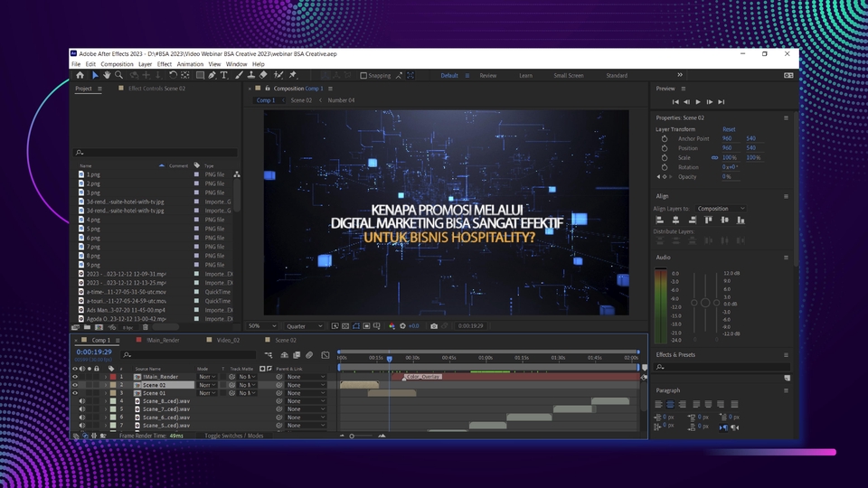Open the Window menu
Viewport: 868px width, 488px height.
(x=236, y=64)
